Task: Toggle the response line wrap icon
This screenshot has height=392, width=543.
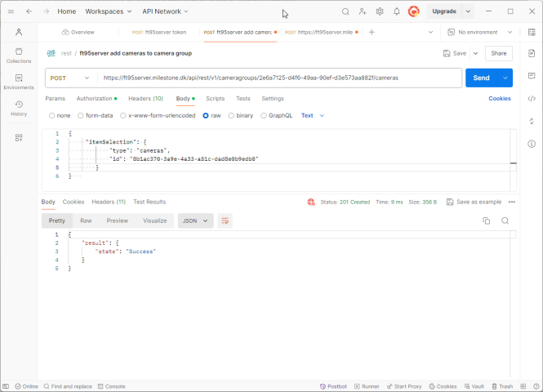Action: click(225, 220)
